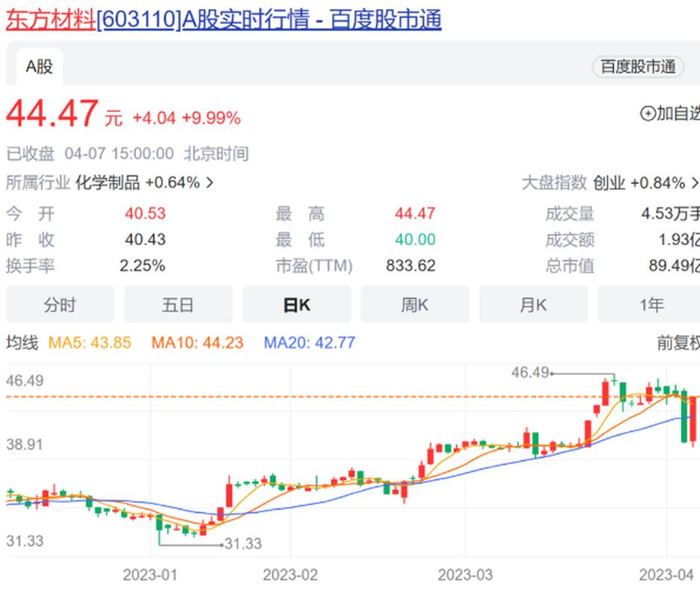Image resolution: width=700 pixels, height=598 pixels.
Task: Click the 46.49 high marker on chart
Action: [530, 372]
